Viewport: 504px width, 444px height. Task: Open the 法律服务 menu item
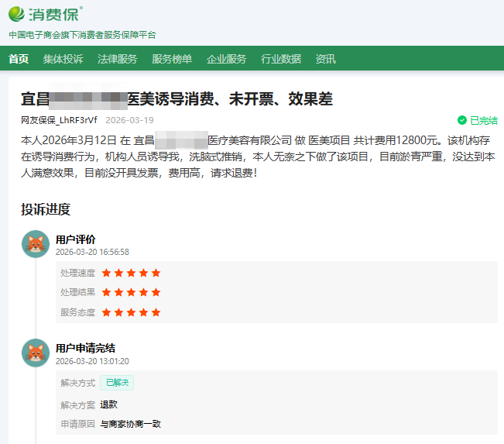pyautogui.click(x=117, y=59)
